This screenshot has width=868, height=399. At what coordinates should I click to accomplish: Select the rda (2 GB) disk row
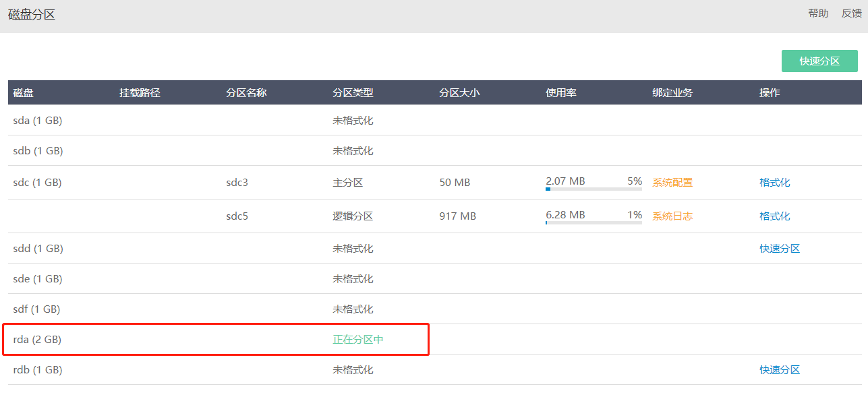(x=434, y=339)
